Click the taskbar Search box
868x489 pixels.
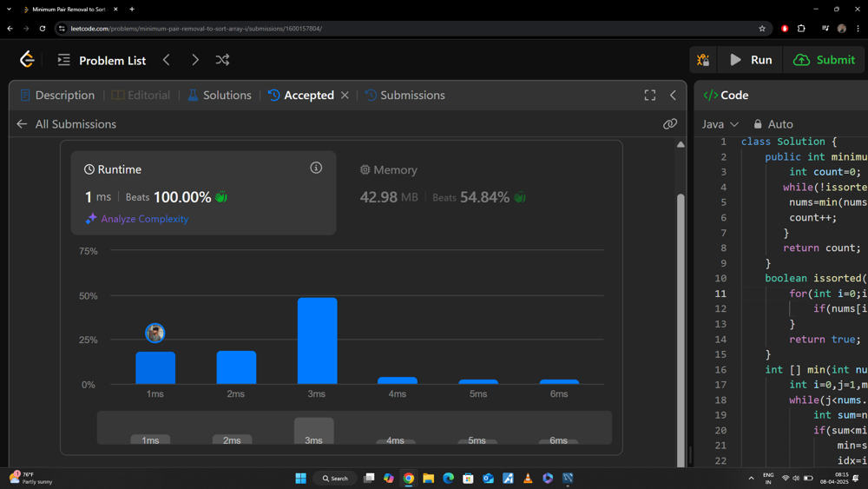[335, 478]
